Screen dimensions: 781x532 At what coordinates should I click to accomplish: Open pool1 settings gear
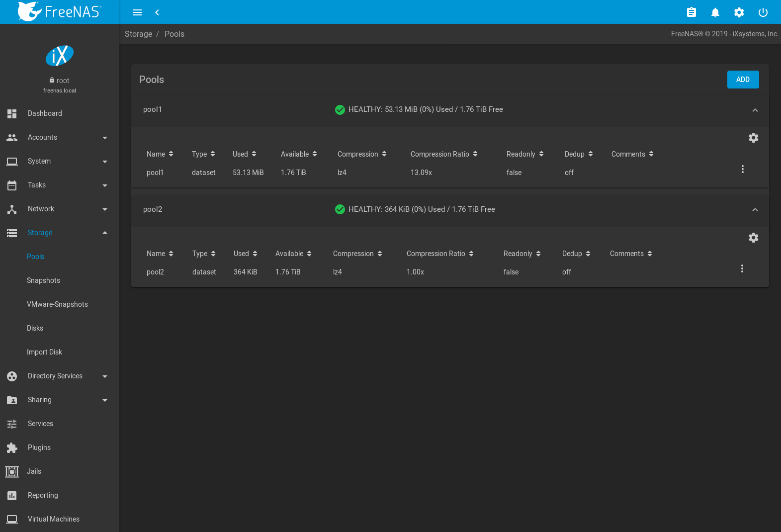(753, 138)
